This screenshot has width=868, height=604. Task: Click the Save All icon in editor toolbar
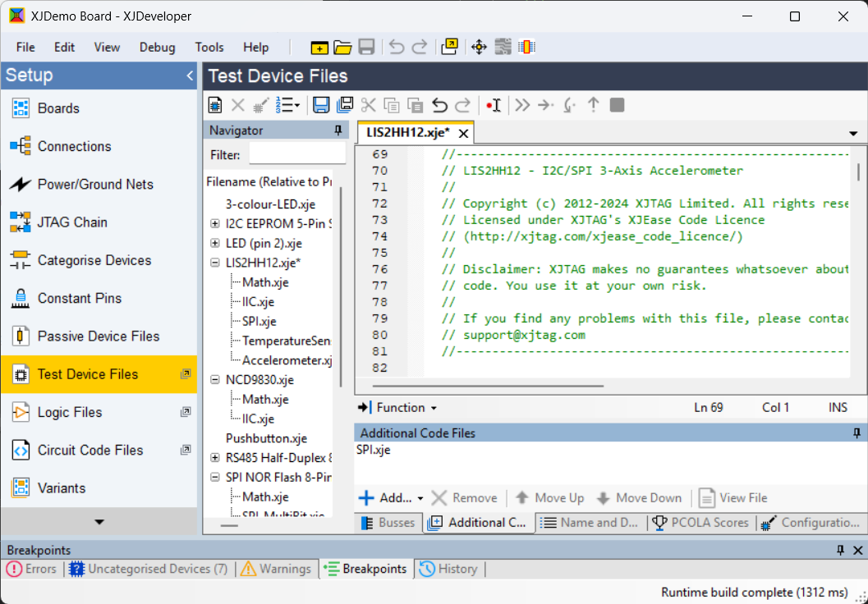point(345,104)
